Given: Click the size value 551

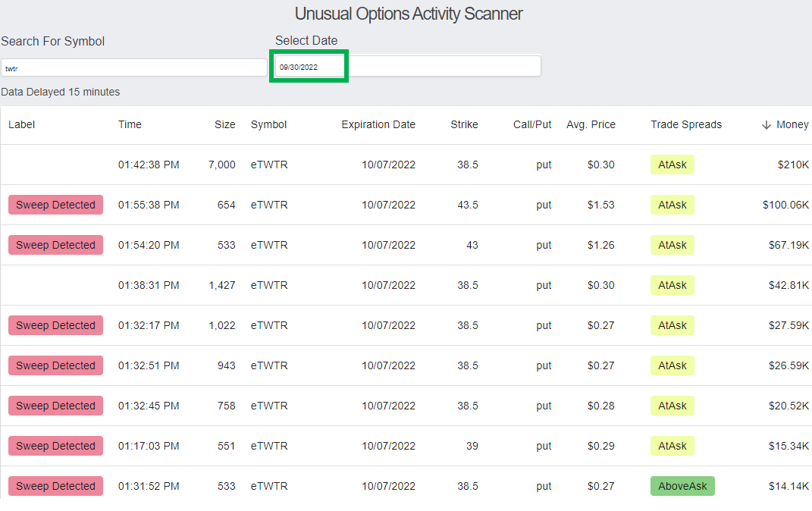Looking at the screenshot, I should coord(226,446).
